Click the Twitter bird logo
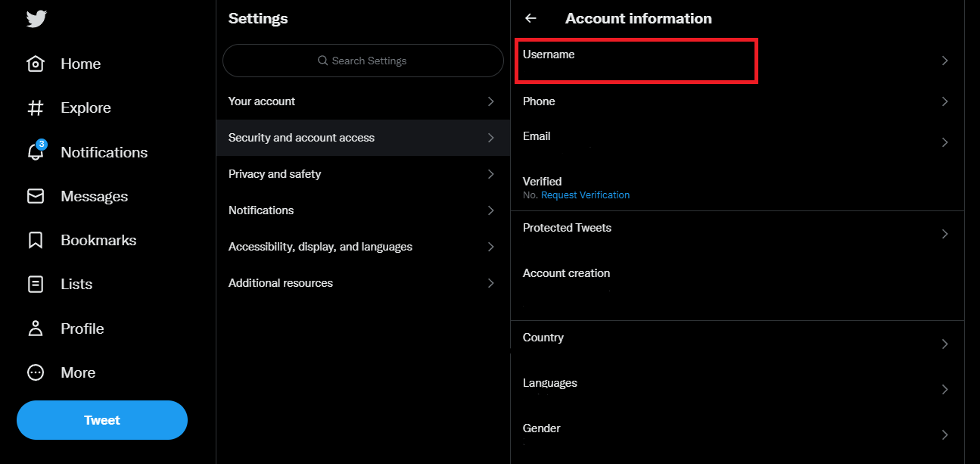The height and width of the screenshot is (464, 980). click(36, 19)
